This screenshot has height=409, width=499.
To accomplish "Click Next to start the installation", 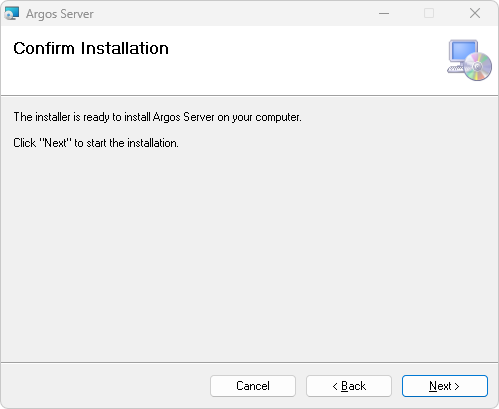I will coord(445,386).
